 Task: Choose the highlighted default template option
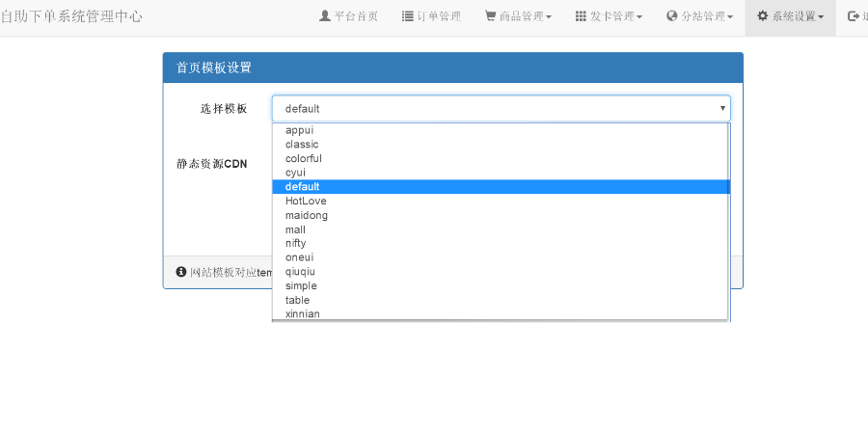click(501, 186)
